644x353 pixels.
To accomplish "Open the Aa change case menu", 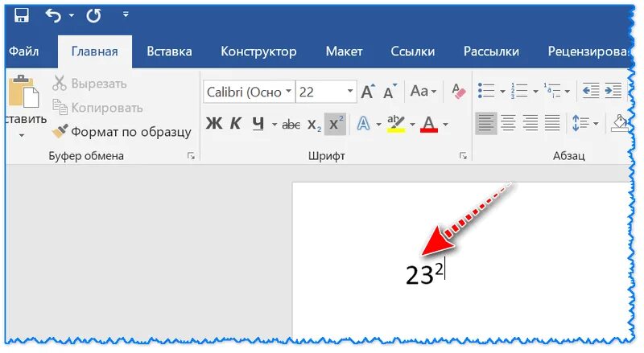I will tap(423, 91).
